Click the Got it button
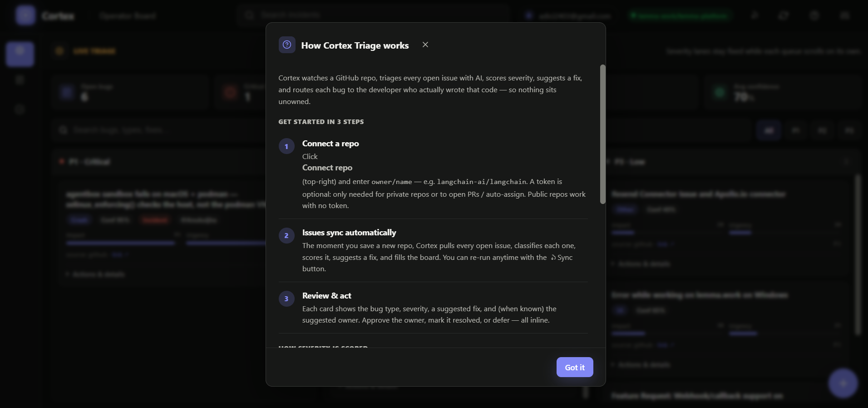 [575, 367]
